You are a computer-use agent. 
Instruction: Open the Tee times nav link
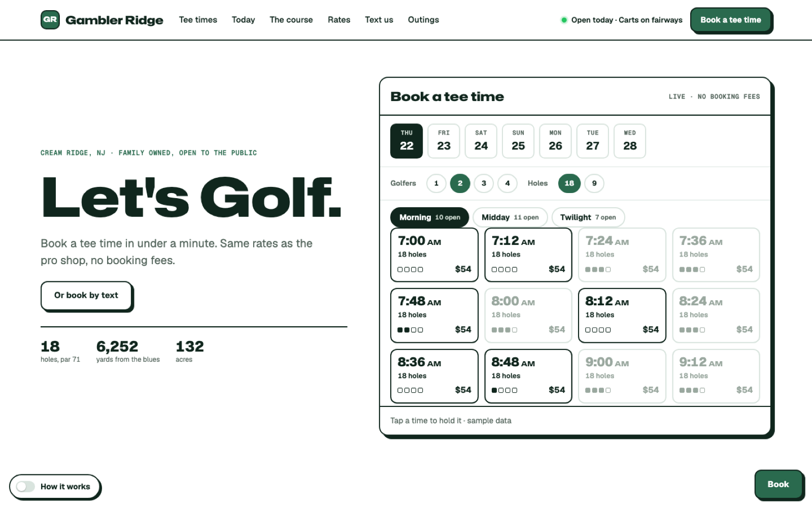click(x=198, y=20)
